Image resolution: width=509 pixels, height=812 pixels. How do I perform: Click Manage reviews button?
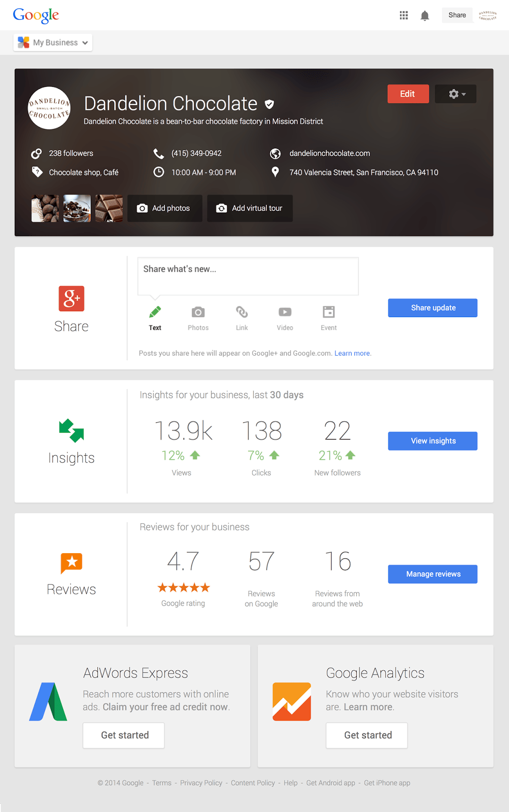(432, 574)
